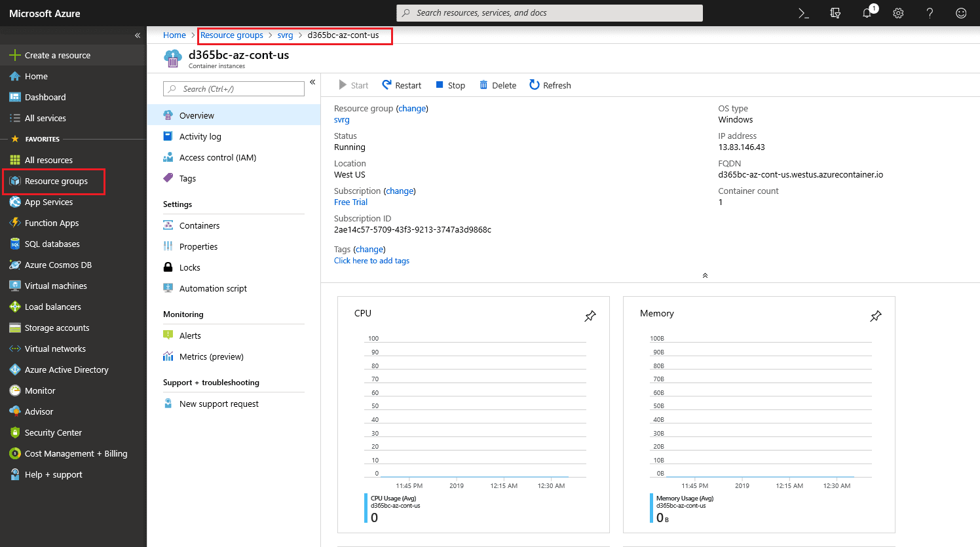Image resolution: width=980 pixels, height=547 pixels.
Task: Open the Free Trial subscription link
Action: (350, 202)
